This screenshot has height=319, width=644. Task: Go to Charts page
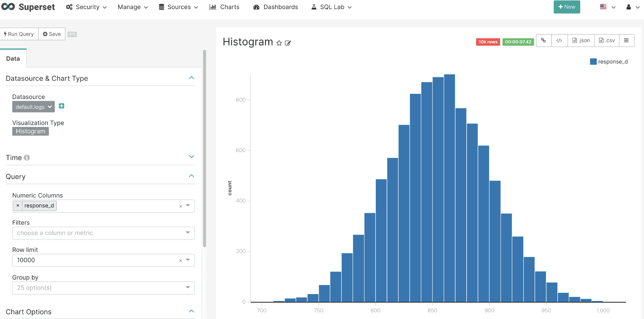point(225,7)
